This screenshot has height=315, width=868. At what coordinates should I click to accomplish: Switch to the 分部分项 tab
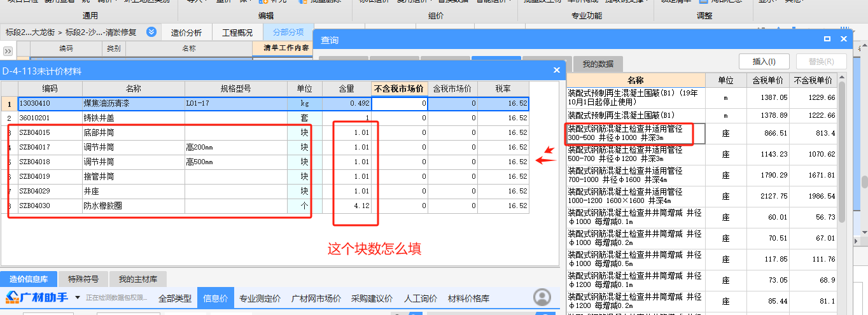[288, 32]
